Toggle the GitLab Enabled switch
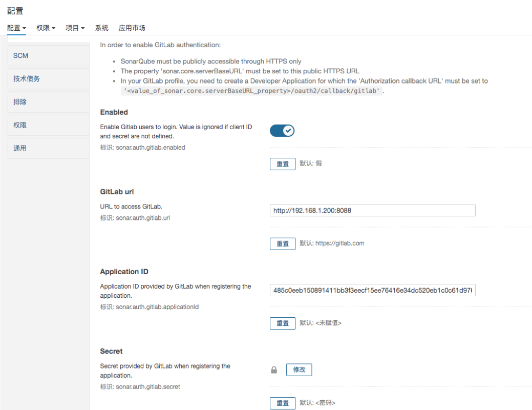Screen dimensions: 532x410 (x=282, y=131)
